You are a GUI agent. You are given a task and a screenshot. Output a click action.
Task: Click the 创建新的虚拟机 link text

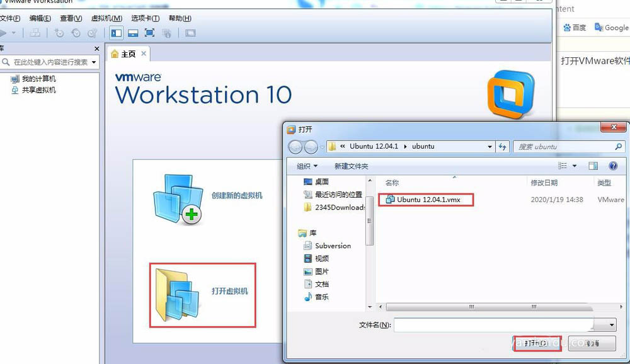[237, 195]
